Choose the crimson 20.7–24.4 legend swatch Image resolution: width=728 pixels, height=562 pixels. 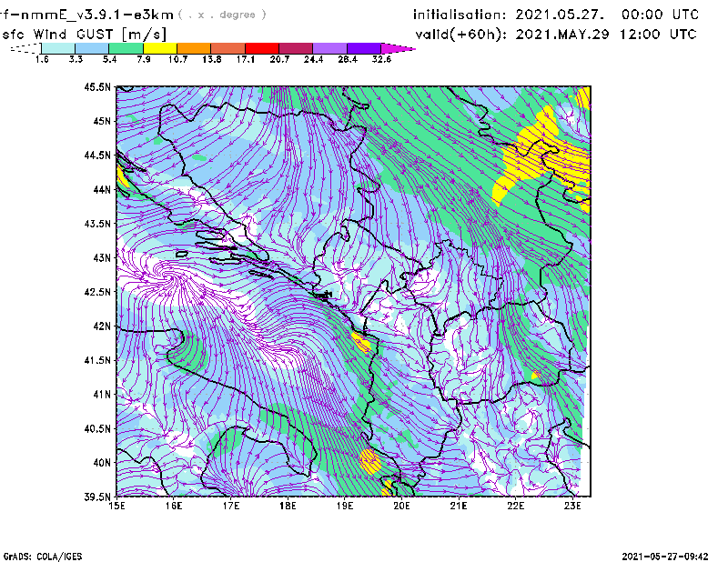(x=296, y=48)
